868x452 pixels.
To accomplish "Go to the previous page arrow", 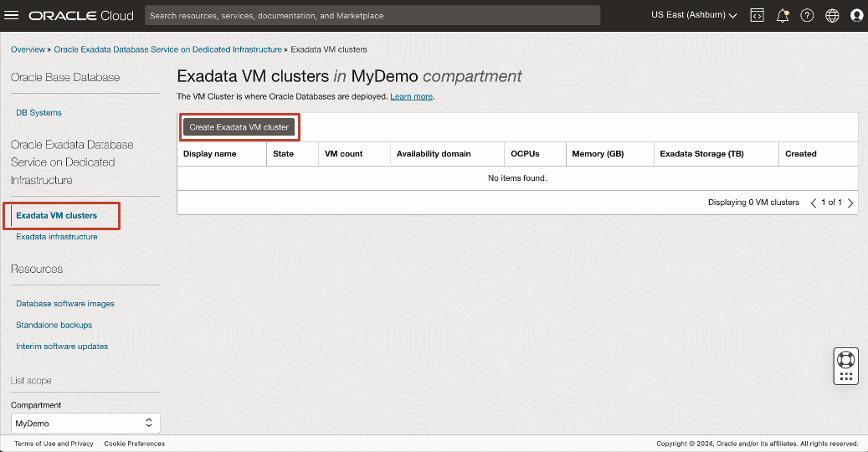I will (814, 203).
